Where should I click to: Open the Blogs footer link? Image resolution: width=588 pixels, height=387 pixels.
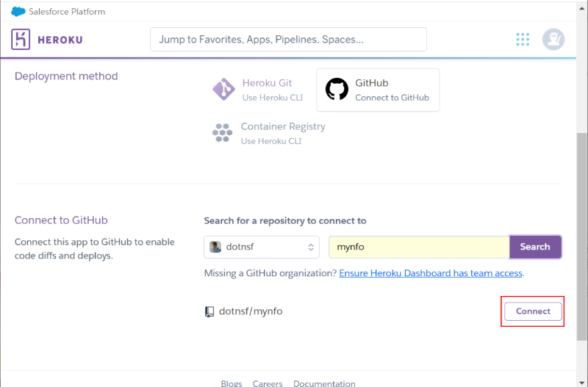232,383
